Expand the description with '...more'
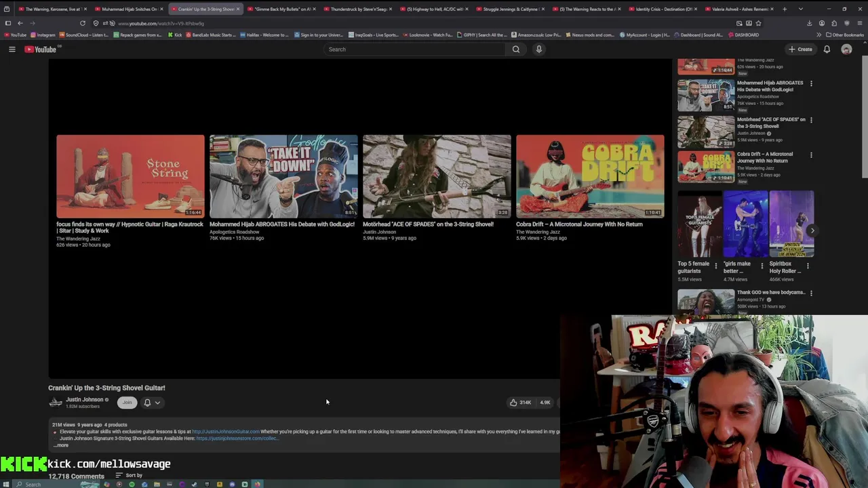The height and width of the screenshot is (488, 868). [62, 445]
